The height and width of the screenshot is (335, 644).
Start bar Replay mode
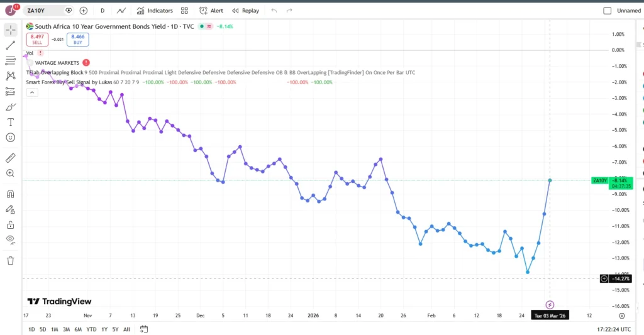tap(246, 11)
